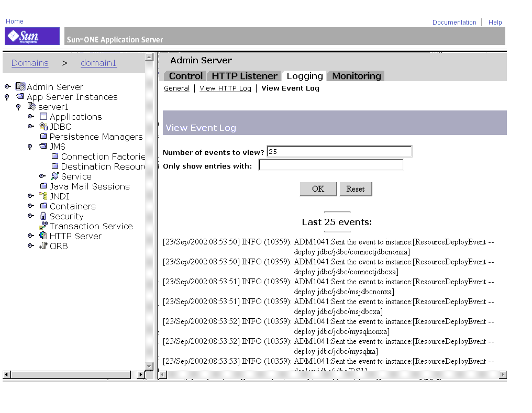Click the Containers folder icon
The width and height of the screenshot is (532, 413).
pos(43,206)
